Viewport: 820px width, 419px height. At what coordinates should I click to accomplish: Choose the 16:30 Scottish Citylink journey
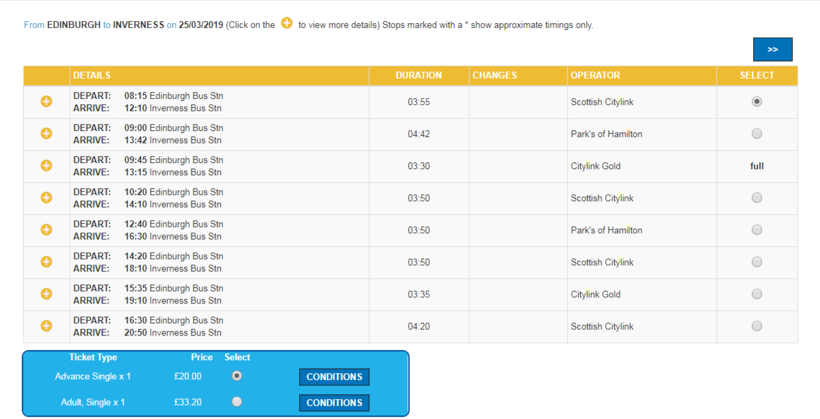coord(757,326)
